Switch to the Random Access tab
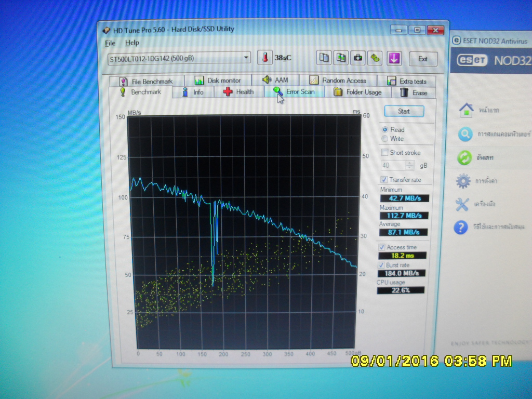 338,81
